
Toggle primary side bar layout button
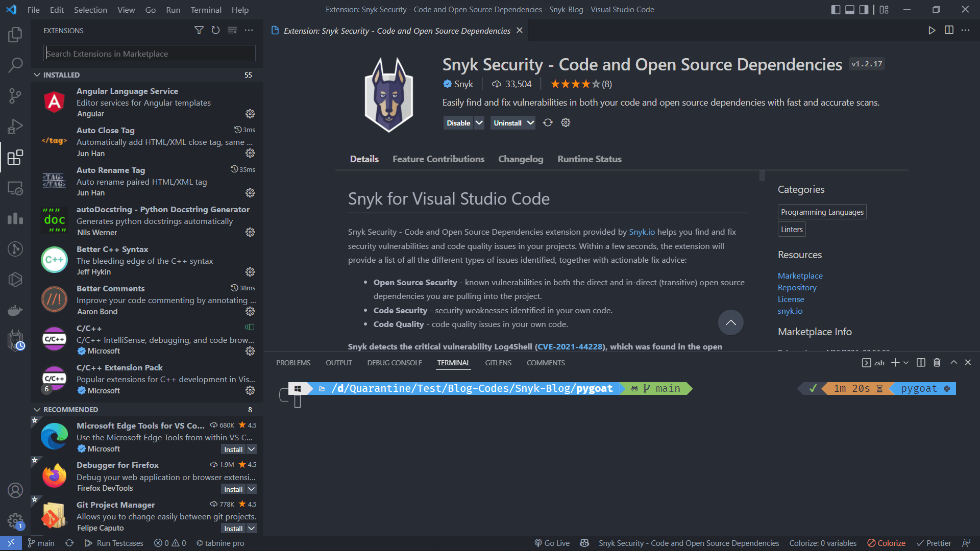coord(836,10)
